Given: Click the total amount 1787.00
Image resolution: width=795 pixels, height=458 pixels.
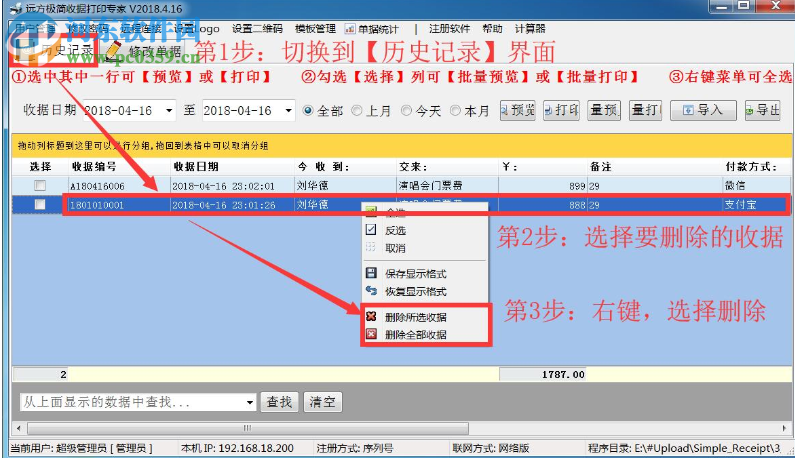Looking at the screenshot, I should 543,374.
